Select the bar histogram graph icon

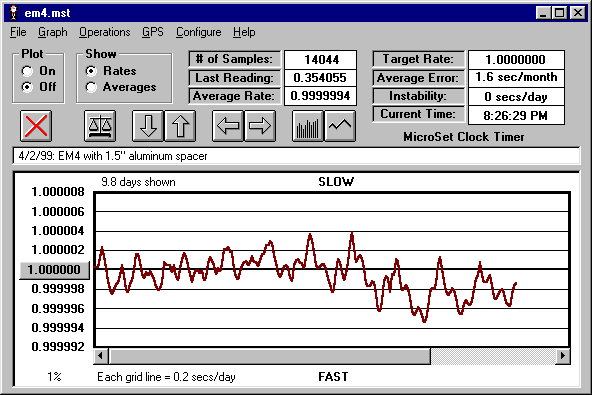click(x=308, y=126)
